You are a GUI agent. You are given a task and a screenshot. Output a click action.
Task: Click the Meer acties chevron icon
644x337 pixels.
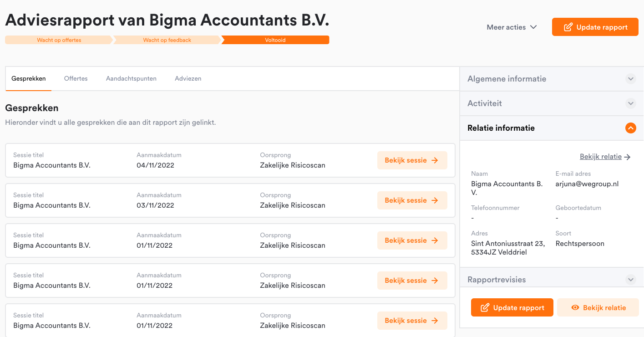533,27
